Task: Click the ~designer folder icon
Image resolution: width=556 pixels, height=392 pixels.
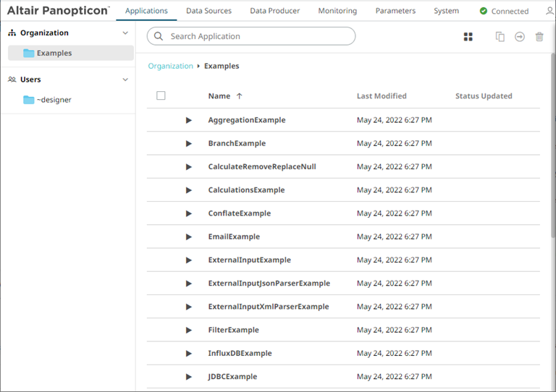Action: (28, 100)
